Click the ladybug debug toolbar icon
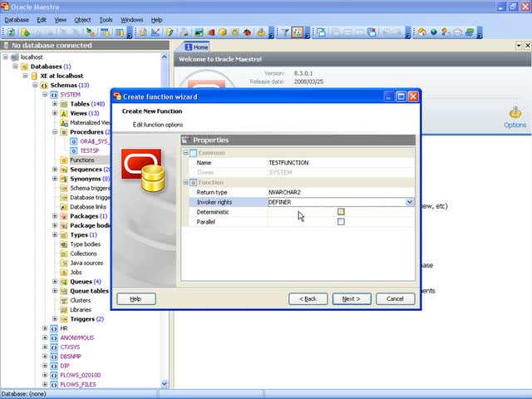Image resolution: width=532 pixels, height=399 pixels. (248, 32)
